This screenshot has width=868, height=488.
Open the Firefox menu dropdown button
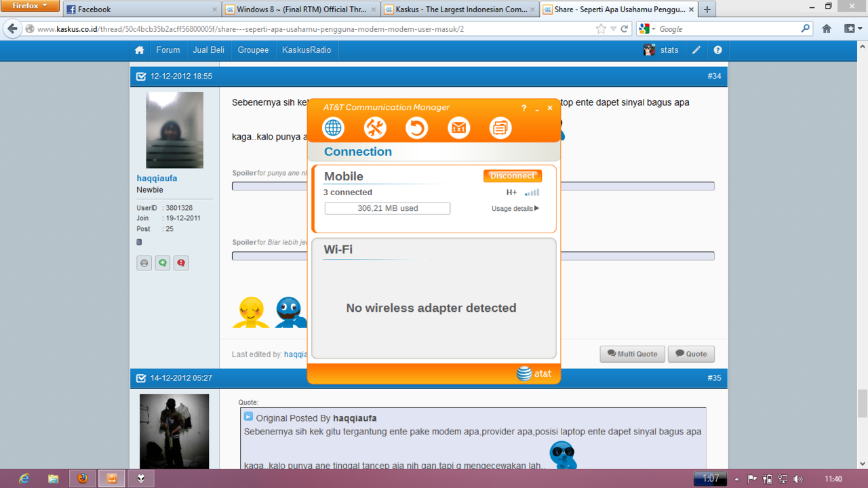pos(30,6)
